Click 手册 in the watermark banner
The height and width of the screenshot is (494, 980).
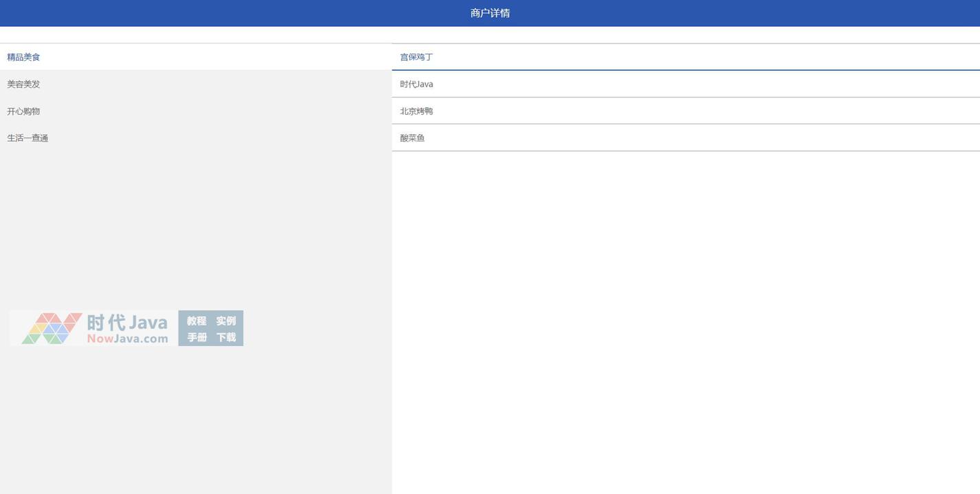(197, 337)
